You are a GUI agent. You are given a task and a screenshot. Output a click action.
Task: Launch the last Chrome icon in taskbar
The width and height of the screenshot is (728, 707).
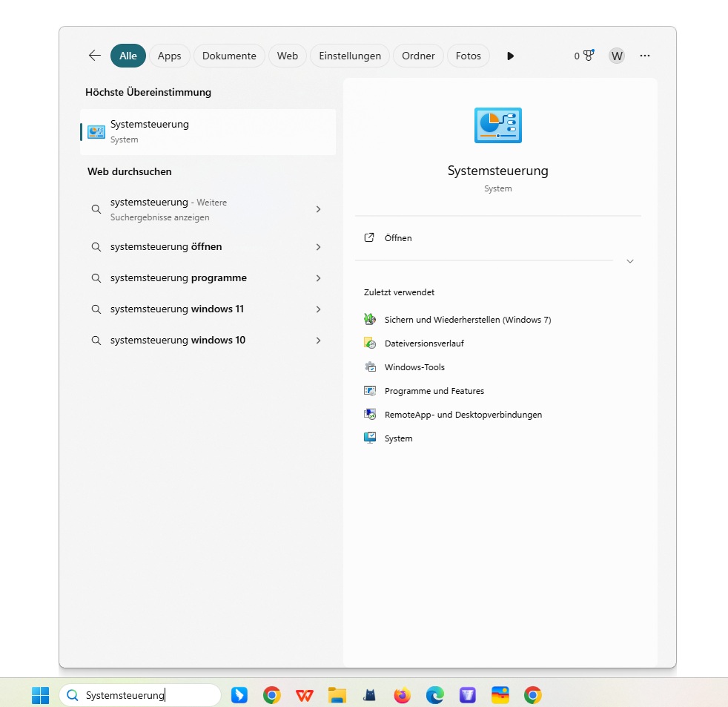532,695
